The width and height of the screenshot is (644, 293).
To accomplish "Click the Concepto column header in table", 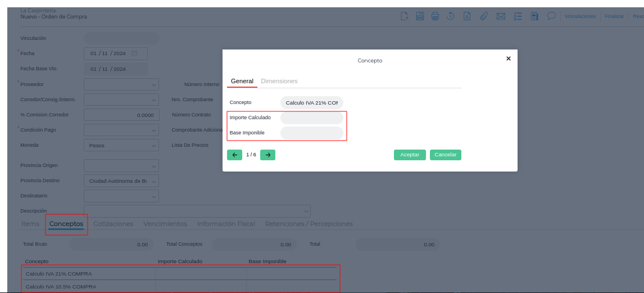I will [x=37, y=262].
